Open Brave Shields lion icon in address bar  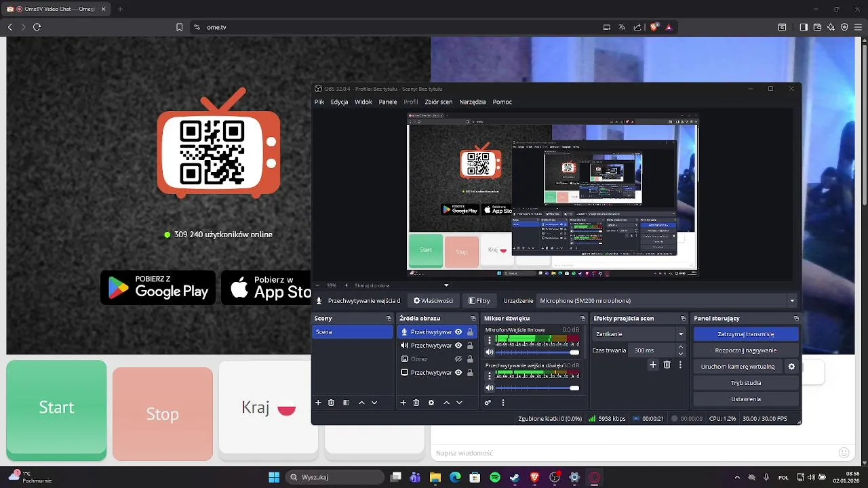tap(654, 27)
